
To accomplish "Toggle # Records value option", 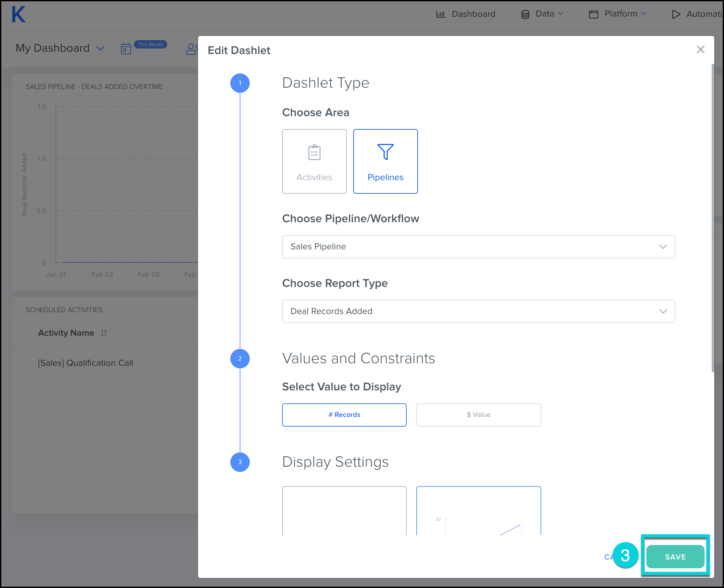I will tap(344, 415).
